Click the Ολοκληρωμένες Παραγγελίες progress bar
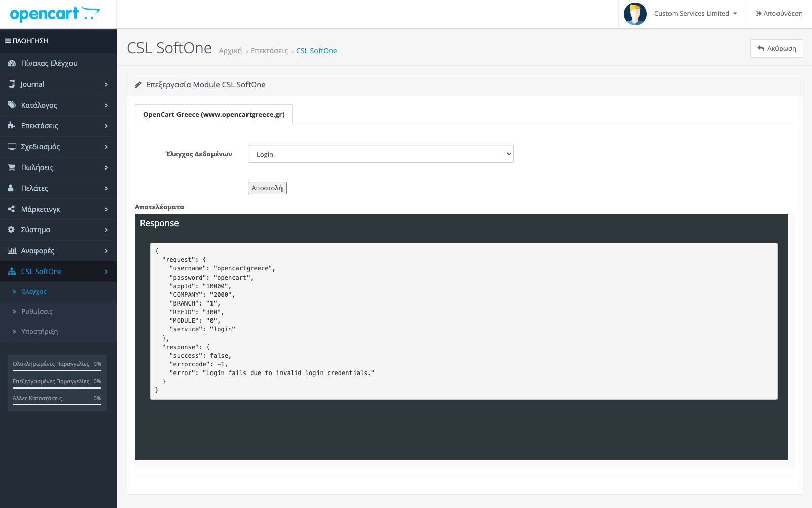This screenshot has height=508, width=812. pos(57,370)
